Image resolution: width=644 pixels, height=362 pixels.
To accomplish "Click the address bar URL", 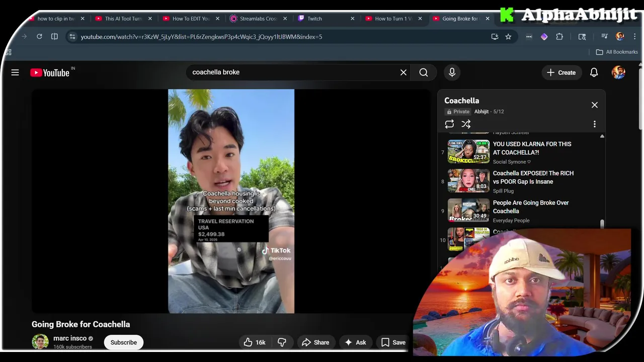I will coord(201,37).
